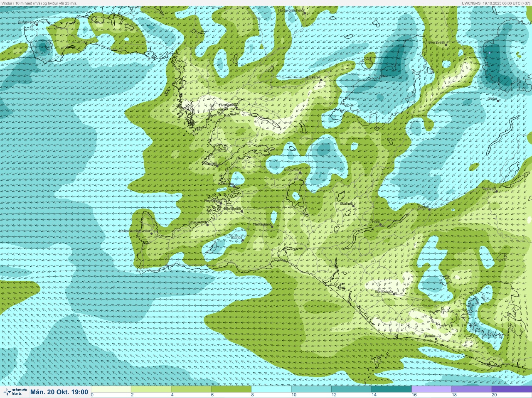Screen dimensions: 532x398
Task: Click the legend tick label '6'
Action: click(x=212, y=395)
